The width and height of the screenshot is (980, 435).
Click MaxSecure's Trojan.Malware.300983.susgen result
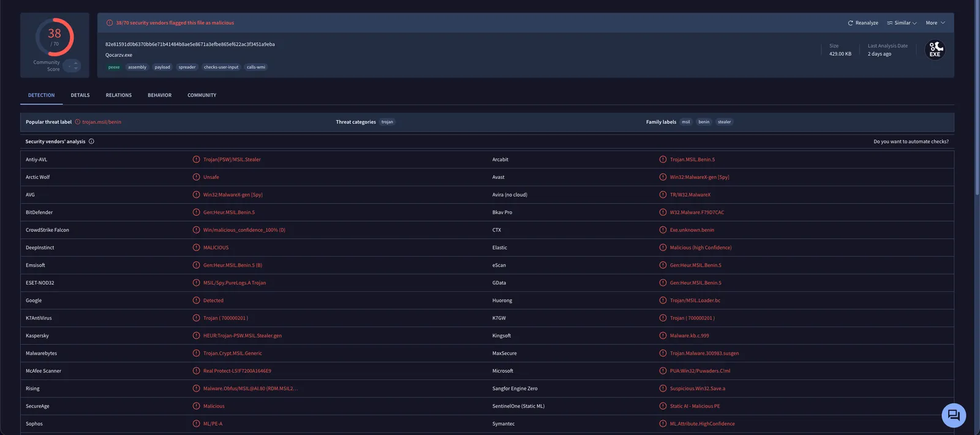coord(704,354)
